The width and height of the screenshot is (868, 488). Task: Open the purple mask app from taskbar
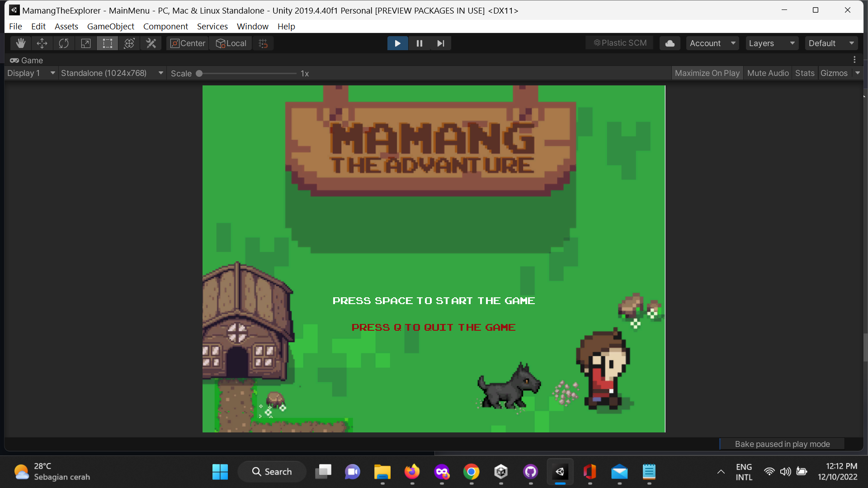tap(442, 472)
